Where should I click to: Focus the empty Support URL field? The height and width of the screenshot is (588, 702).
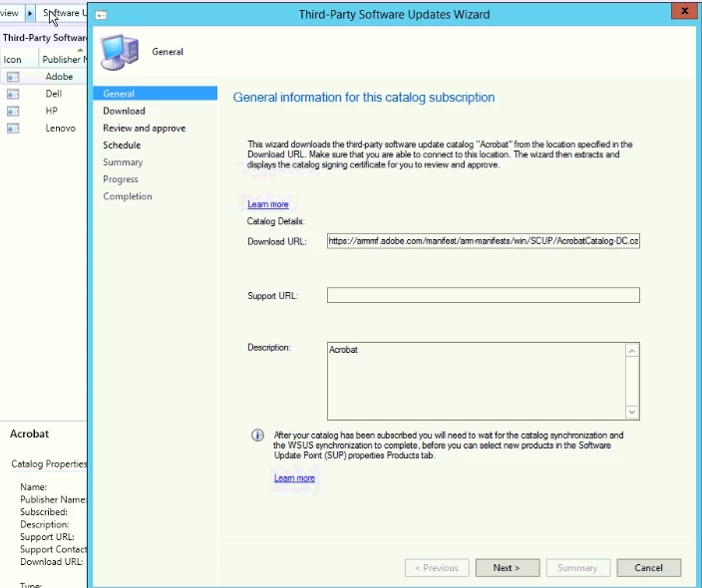[483, 295]
